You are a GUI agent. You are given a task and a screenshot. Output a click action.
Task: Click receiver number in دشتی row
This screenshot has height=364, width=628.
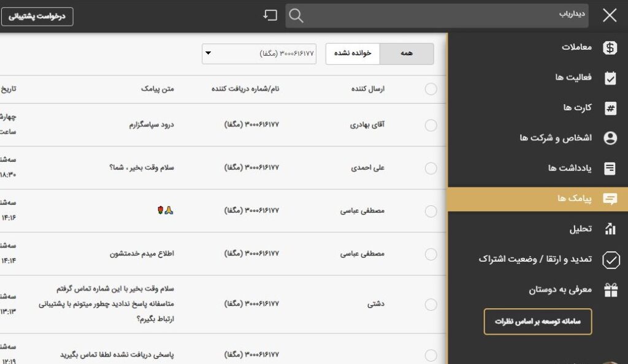point(251,304)
